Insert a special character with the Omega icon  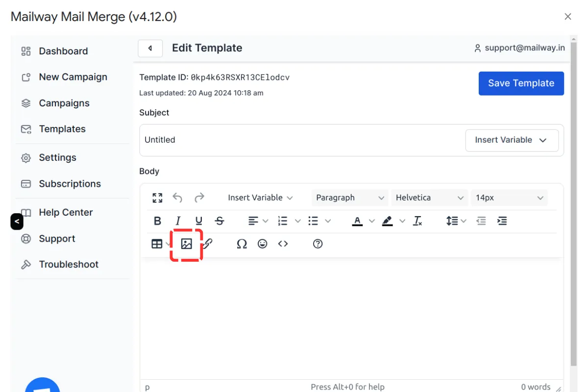pos(242,244)
